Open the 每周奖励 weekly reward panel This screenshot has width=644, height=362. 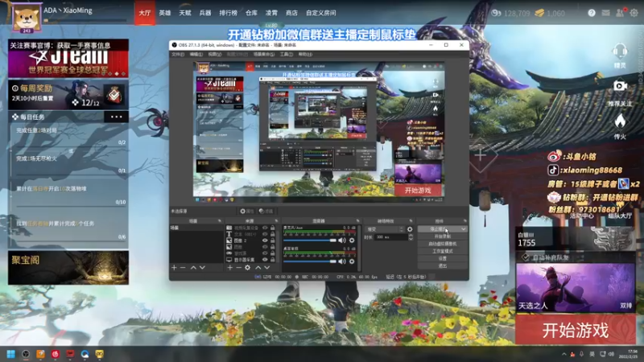click(68, 94)
